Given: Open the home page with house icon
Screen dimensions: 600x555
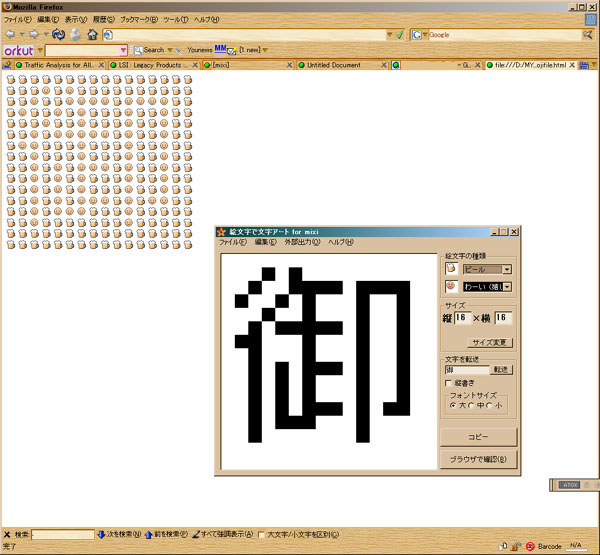Looking at the screenshot, I should click(x=92, y=34).
